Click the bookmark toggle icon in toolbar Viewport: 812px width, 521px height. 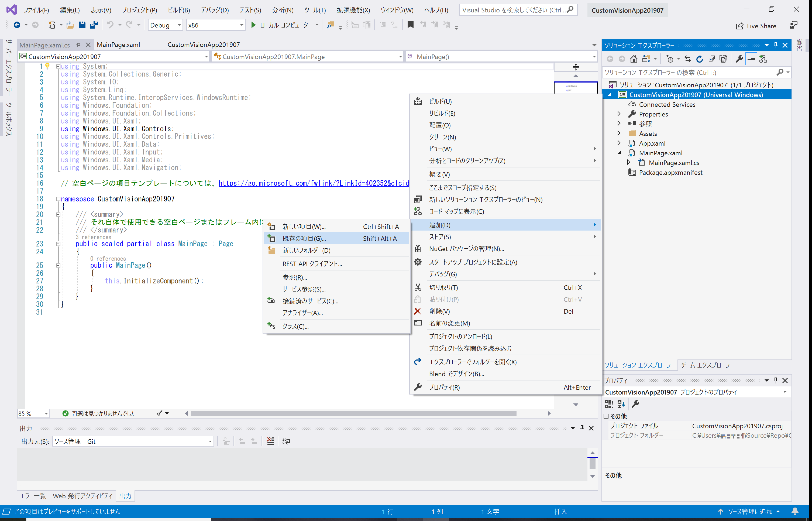click(x=410, y=25)
